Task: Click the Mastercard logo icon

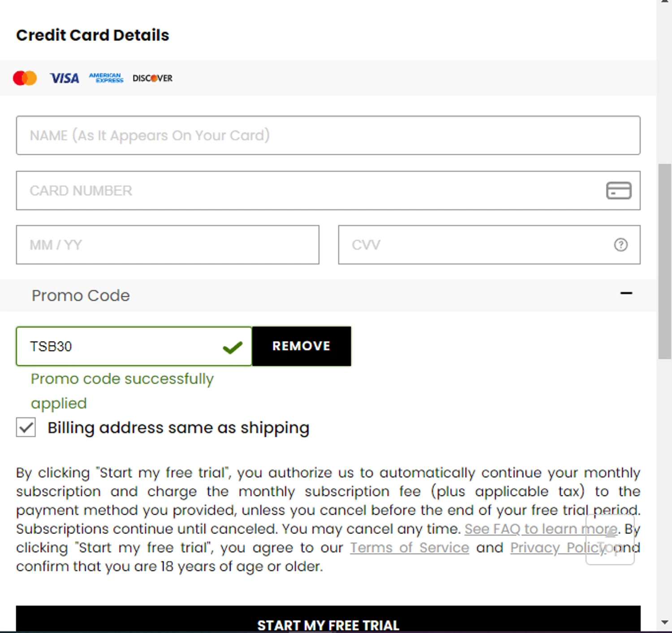Action: 25,78
